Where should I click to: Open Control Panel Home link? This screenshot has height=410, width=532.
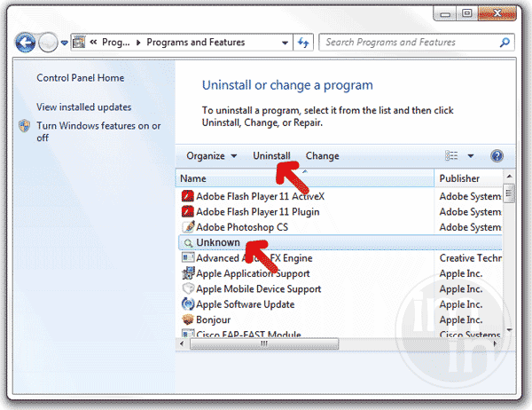coord(81,78)
